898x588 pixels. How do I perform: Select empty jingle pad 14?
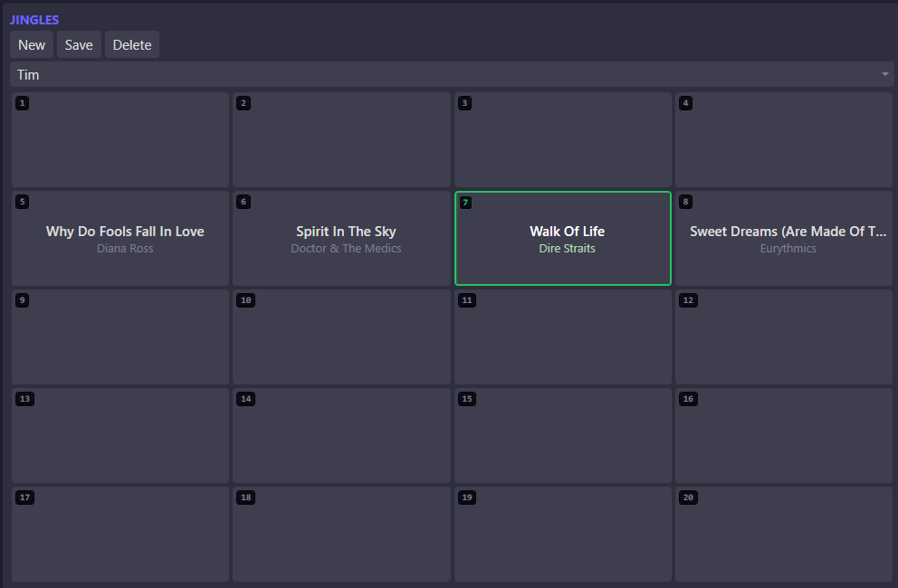click(341, 436)
